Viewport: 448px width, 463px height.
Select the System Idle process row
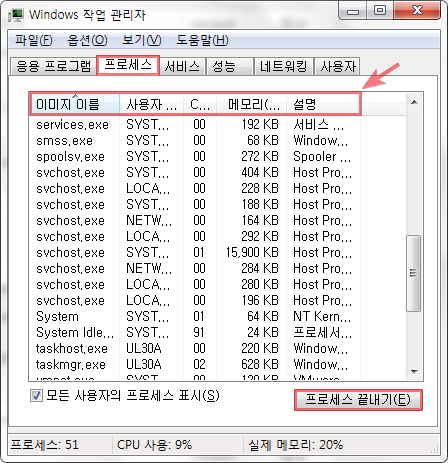pos(195,333)
